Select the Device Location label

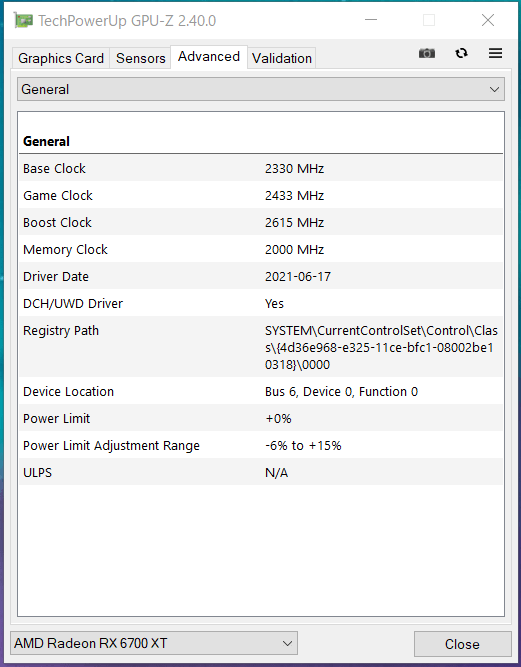click(x=68, y=391)
